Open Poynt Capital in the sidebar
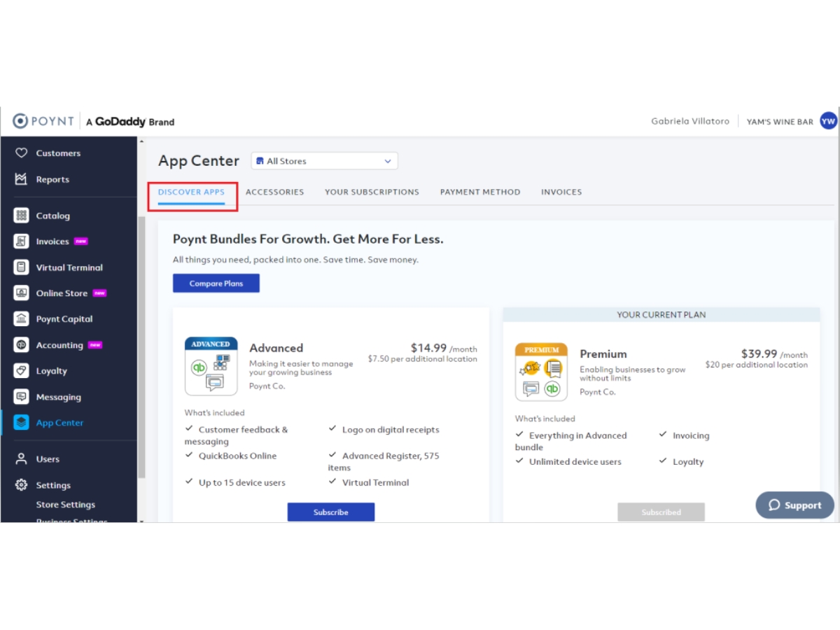This screenshot has height=630, width=840. pyautogui.click(x=64, y=319)
